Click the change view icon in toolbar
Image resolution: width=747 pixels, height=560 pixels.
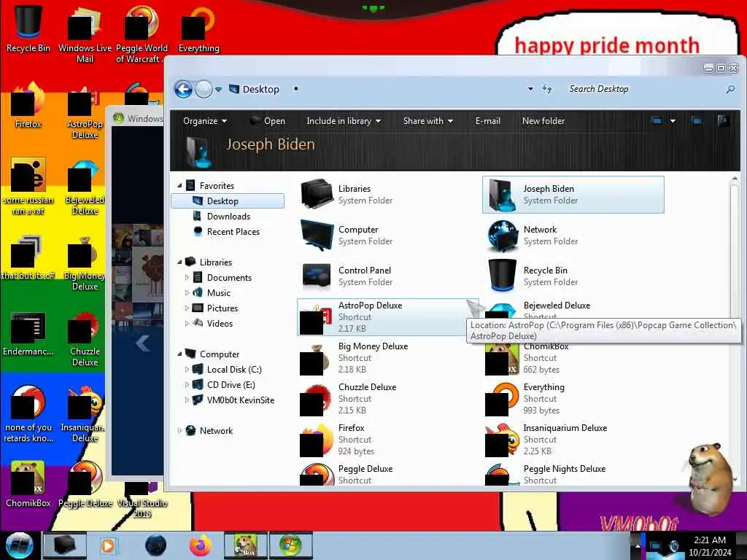657,121
